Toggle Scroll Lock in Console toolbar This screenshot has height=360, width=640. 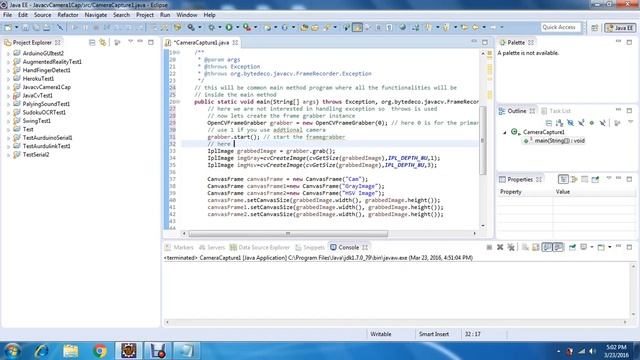coord(536,247)
